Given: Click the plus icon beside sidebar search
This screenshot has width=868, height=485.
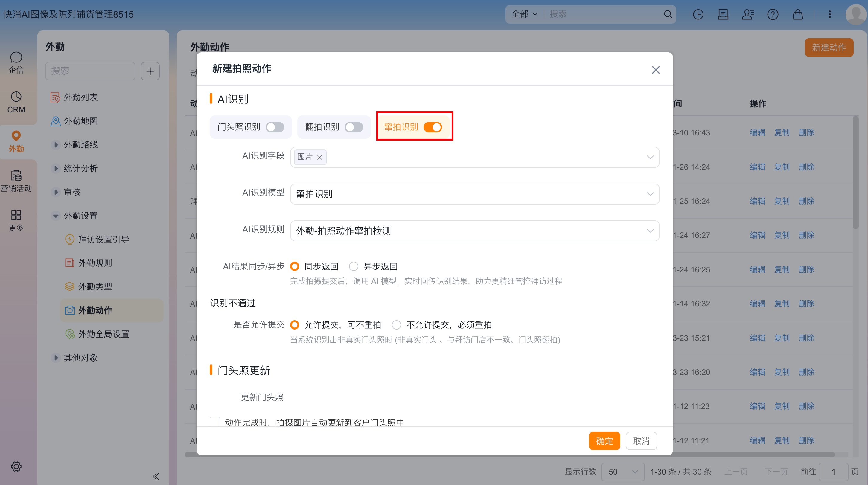Looking at the screenshot, I should (150, 71).
